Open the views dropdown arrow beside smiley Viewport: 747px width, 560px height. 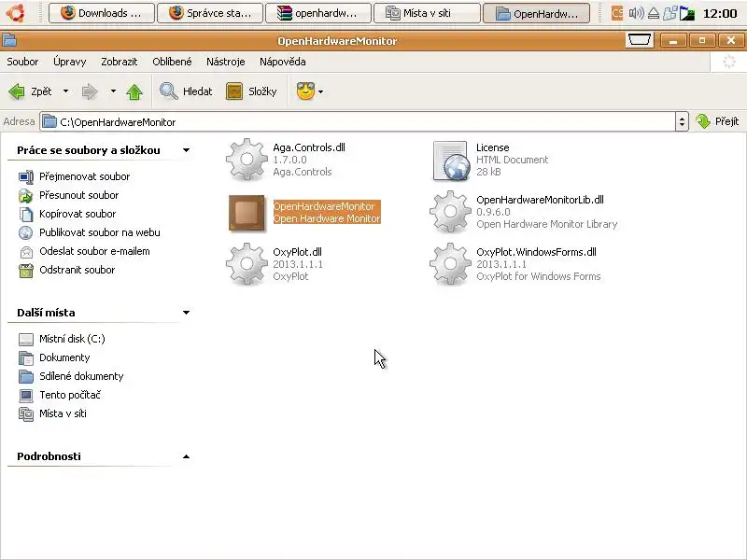tap(320, 91)
